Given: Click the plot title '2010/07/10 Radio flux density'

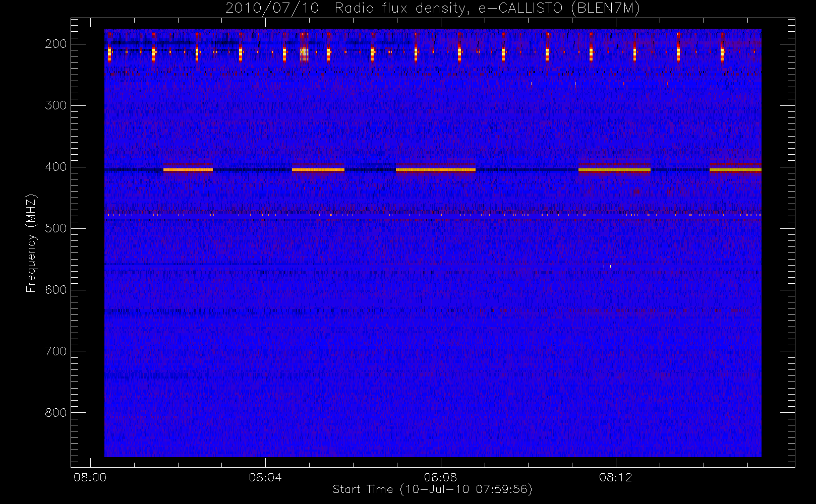Looking at the screenshot, I should point(432,9).
